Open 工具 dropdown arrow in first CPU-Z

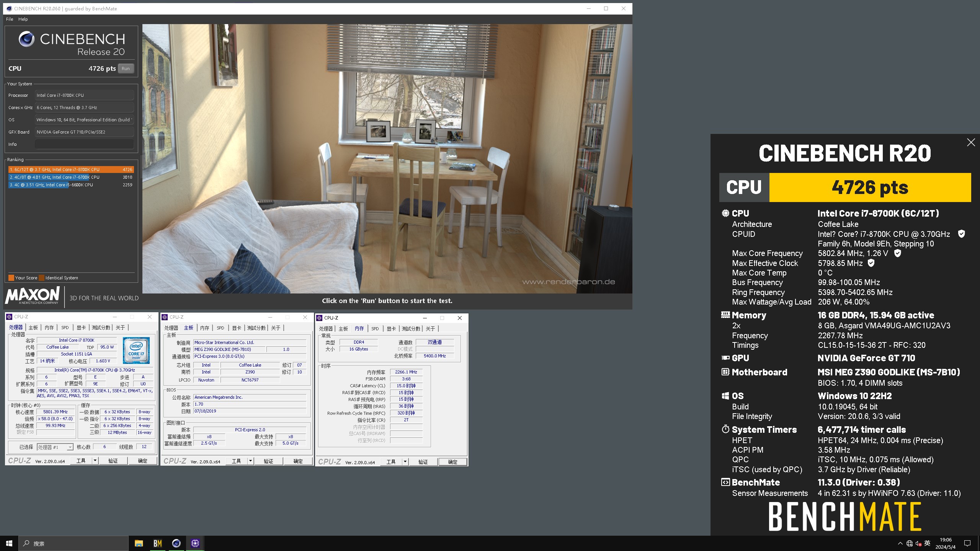coord(95,461)
